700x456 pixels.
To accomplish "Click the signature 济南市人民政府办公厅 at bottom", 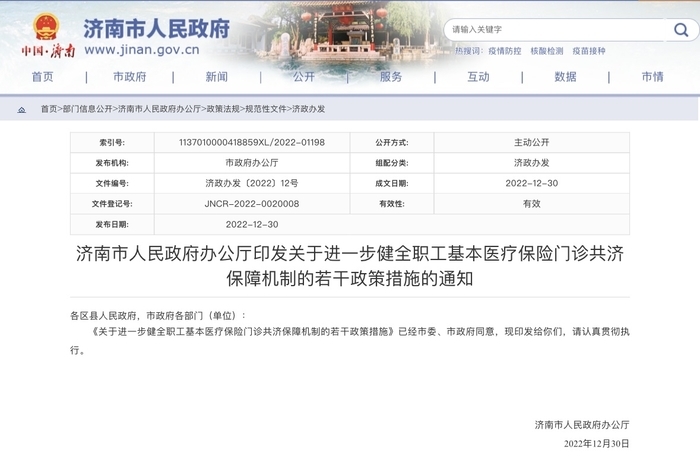I will (x=582, y=425).
